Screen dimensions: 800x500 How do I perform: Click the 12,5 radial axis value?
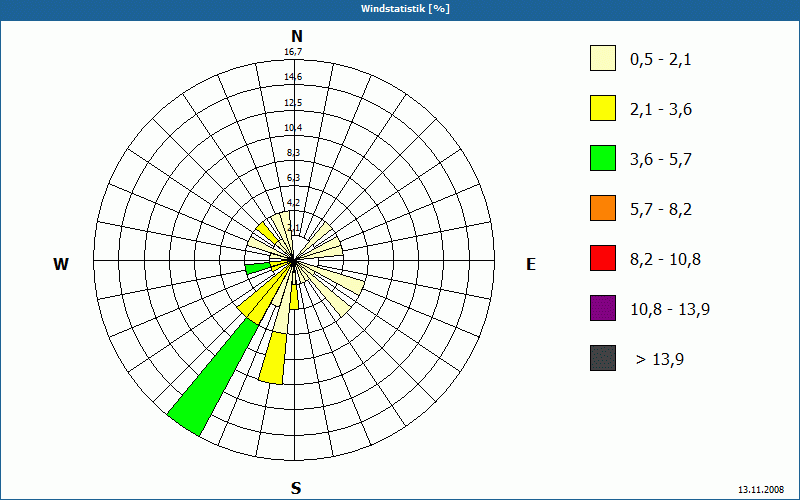point(293,103)
